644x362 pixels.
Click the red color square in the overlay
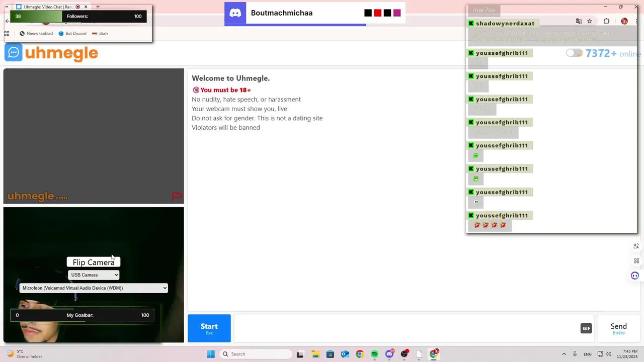377,13
